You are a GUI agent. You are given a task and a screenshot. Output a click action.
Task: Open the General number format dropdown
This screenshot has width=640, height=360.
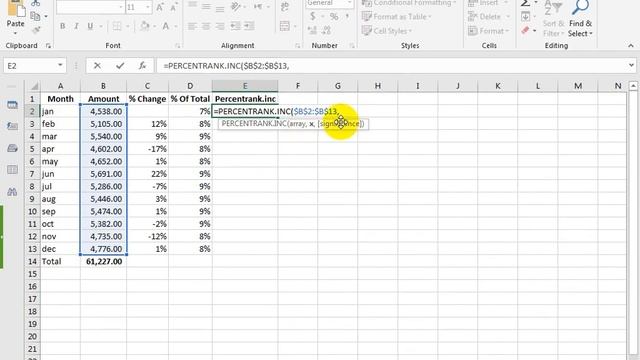(349, 3)
